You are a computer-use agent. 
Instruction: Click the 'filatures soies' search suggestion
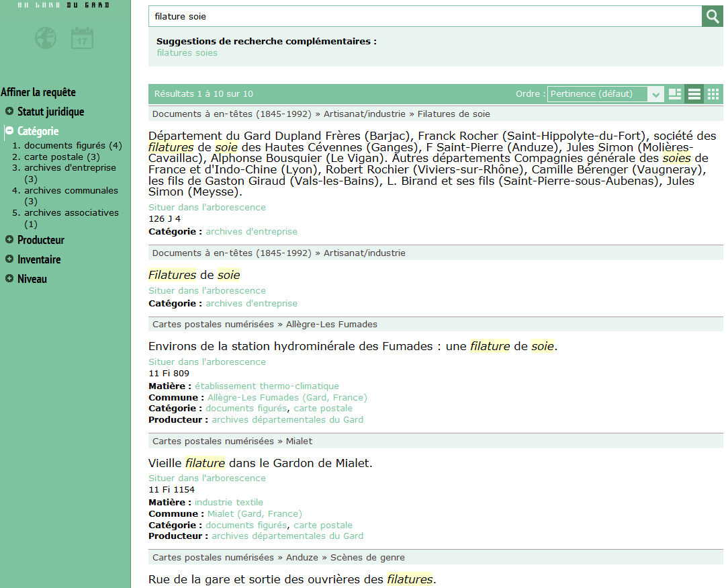(187, 52)
